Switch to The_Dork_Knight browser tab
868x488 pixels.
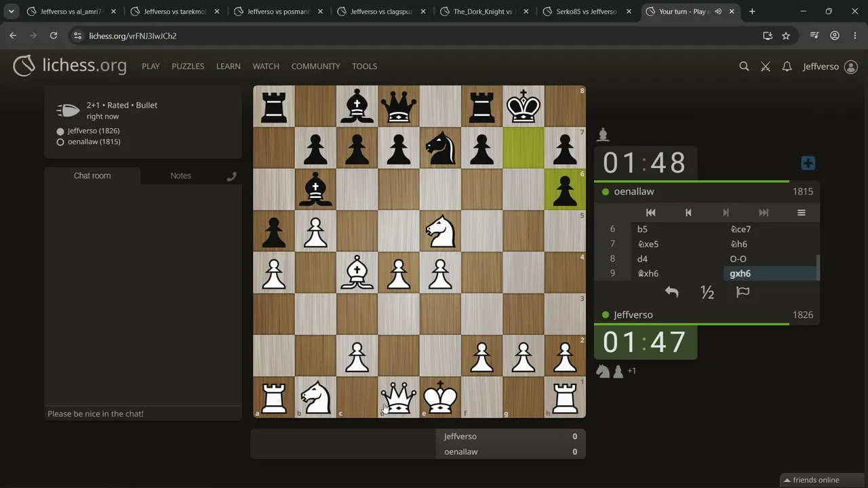click(483, 12)
